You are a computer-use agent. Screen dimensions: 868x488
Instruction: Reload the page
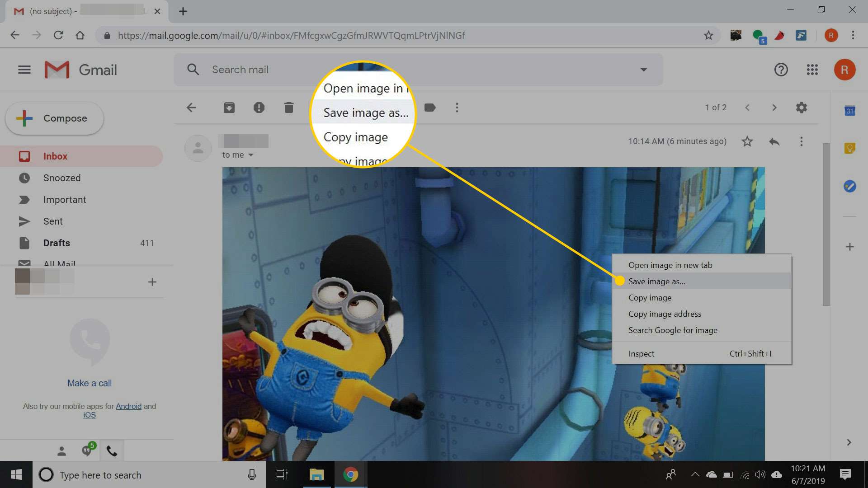[58, 35]
